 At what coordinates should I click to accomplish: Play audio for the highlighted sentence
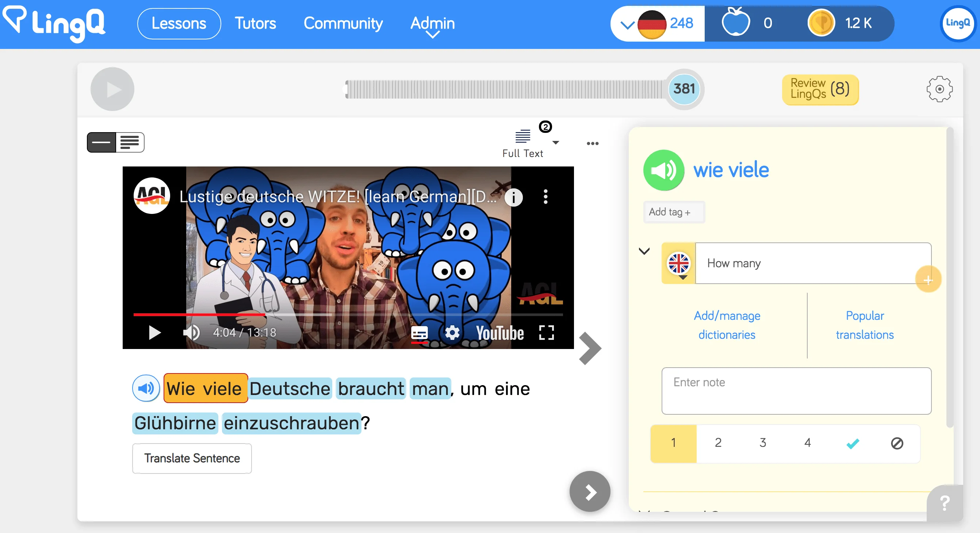[146, 388]
